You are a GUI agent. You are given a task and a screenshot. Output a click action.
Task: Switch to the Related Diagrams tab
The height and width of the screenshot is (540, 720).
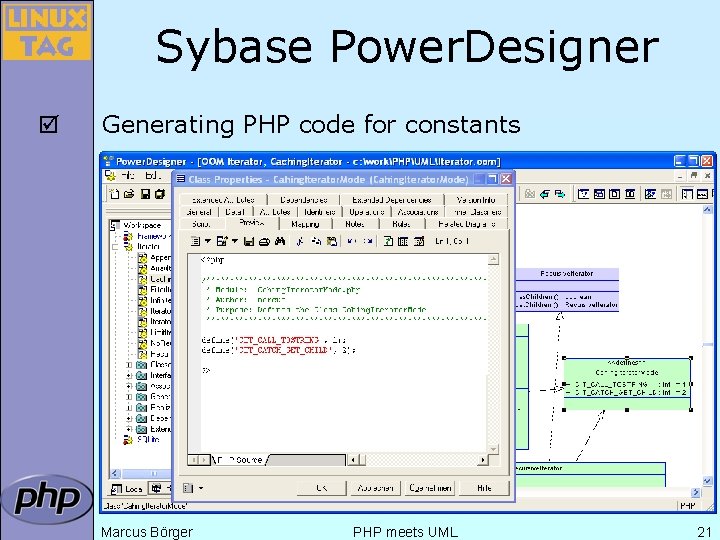pyautogui.click(x=467, y=224)
